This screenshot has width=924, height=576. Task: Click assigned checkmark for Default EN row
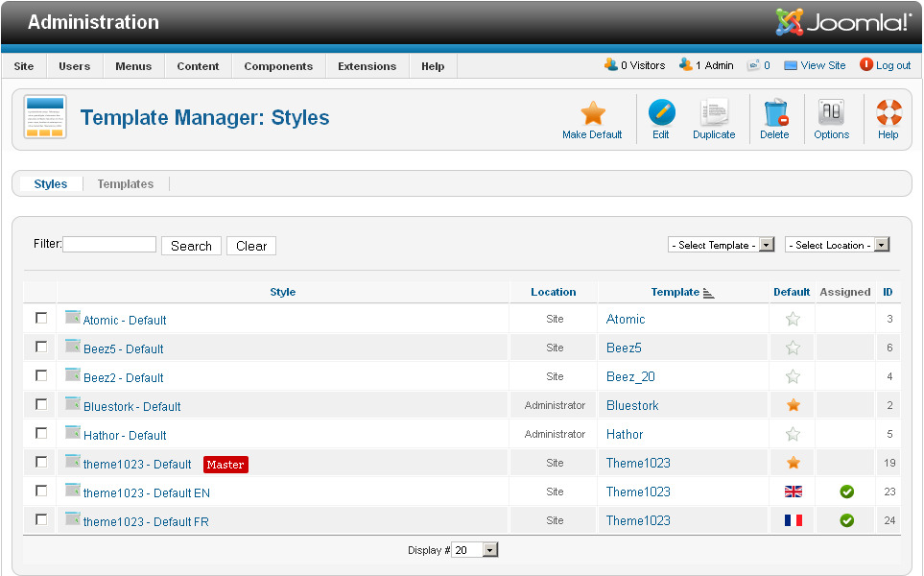click(847, 492)
